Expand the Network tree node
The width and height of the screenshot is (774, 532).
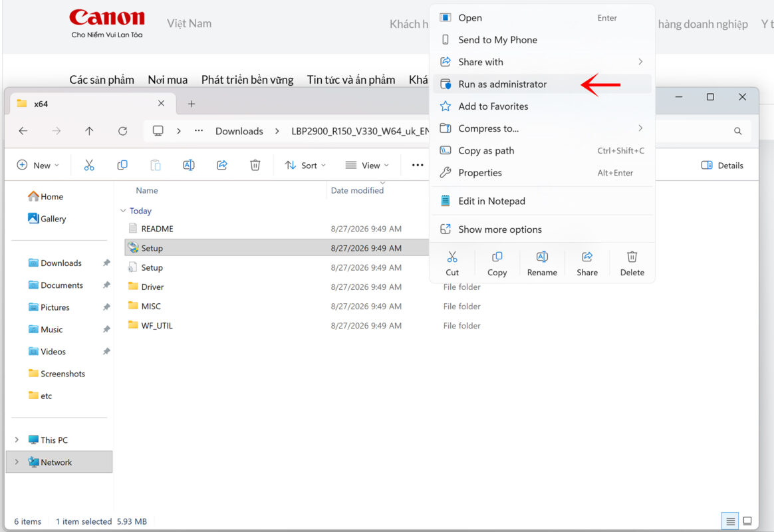[x=17, y=462]
